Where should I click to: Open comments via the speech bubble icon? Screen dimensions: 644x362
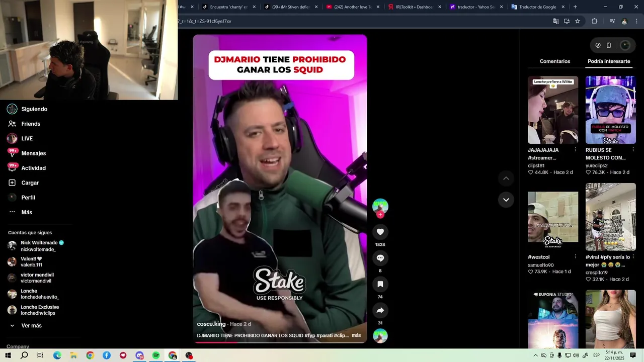pyautogui.click(x=380, y=258)
